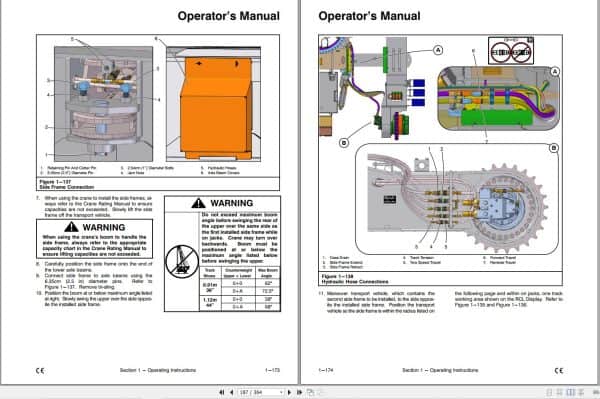Select the two-page side-by-side view
Image resolution: width=600 pixels, height=399 pixels.
point(571,392)
